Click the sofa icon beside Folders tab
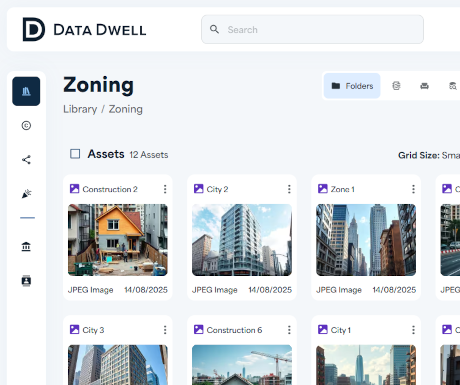 coord(424,86)
